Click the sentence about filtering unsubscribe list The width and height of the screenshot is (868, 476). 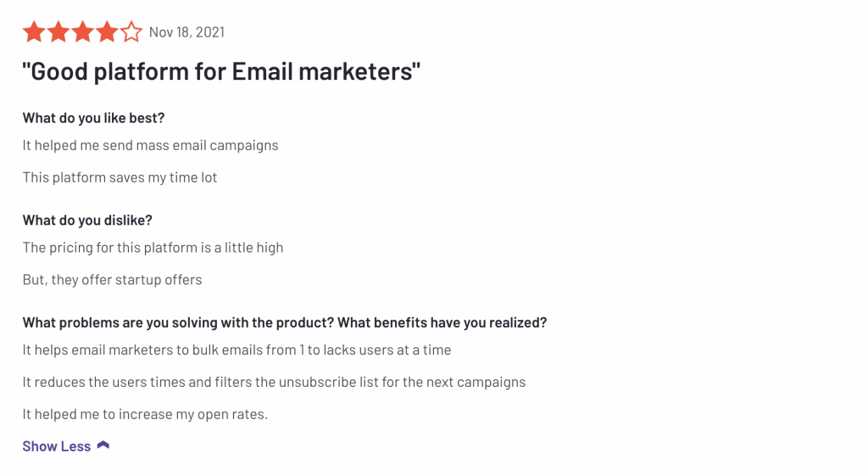[274, 382]
